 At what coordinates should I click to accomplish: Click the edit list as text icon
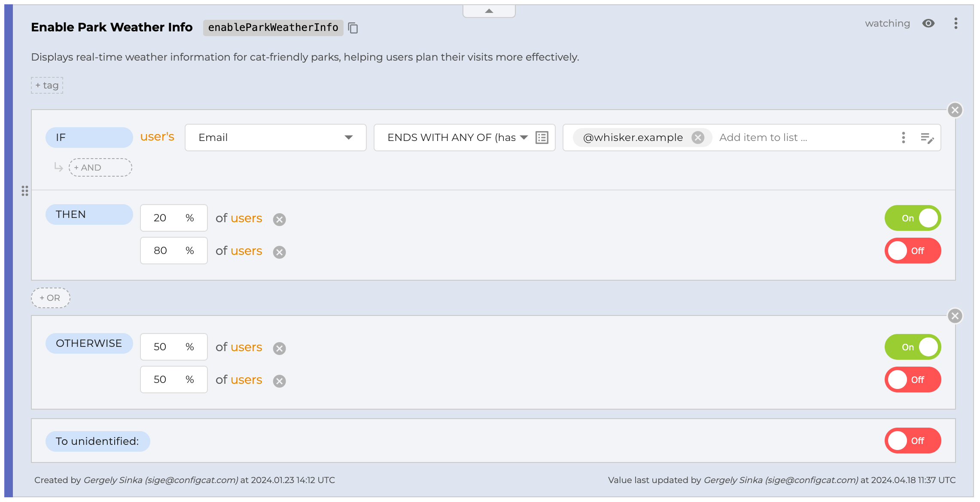927,138
